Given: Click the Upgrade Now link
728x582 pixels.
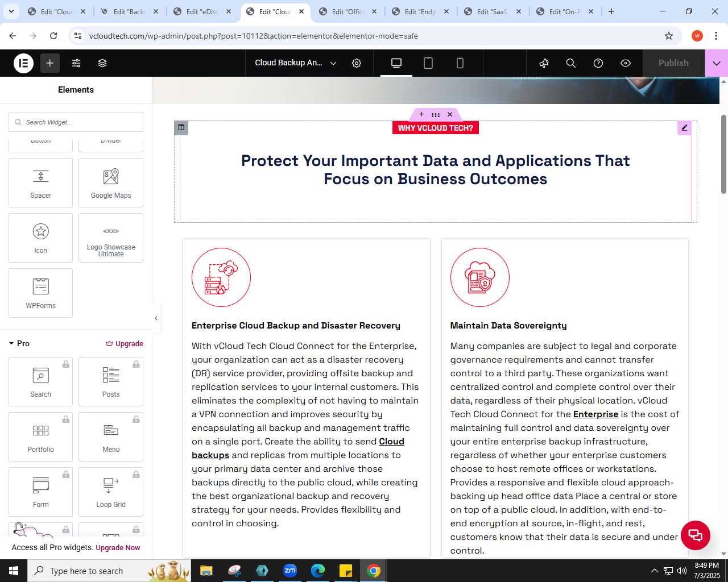Looking at the screenshot, I should [118, 548].
